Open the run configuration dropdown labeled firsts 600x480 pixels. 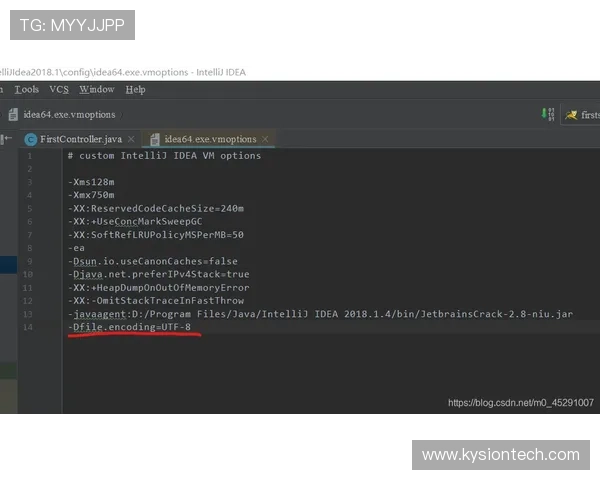click(x=588, y=115)
